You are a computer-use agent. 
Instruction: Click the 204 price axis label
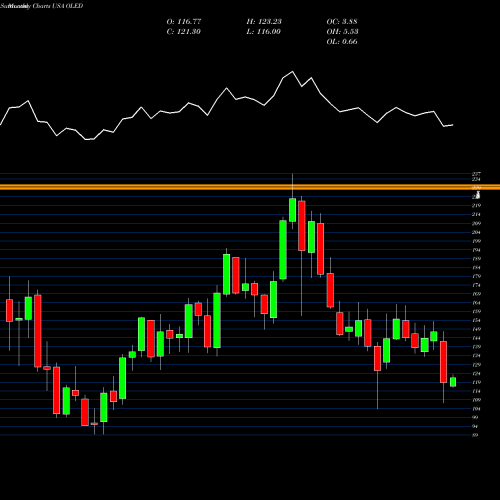tap(476, 232)
